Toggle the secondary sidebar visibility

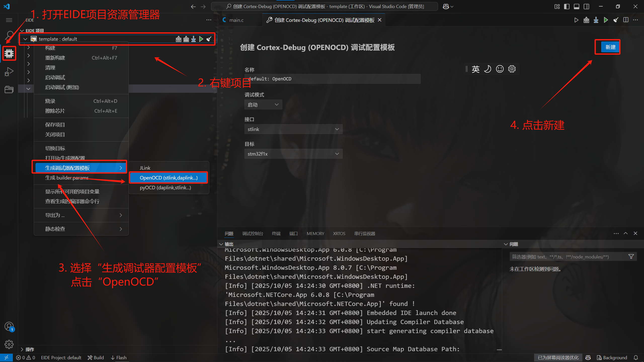pos(586,7)
